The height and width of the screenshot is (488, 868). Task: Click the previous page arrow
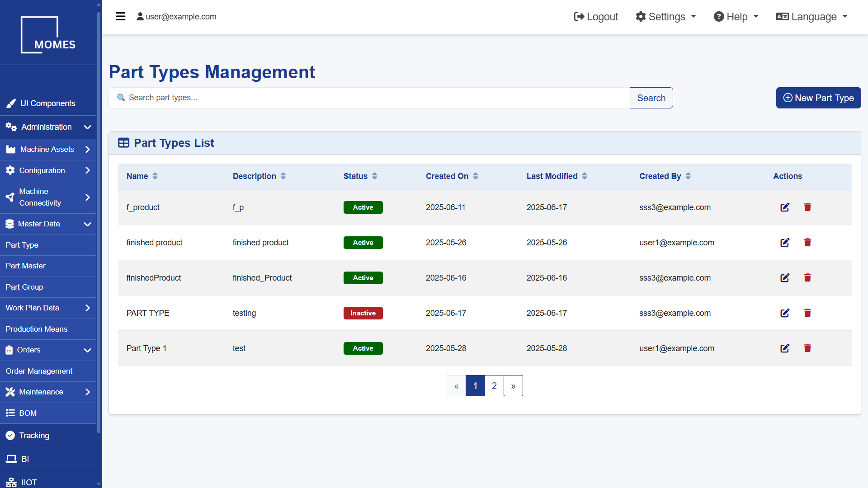(456, 386)
